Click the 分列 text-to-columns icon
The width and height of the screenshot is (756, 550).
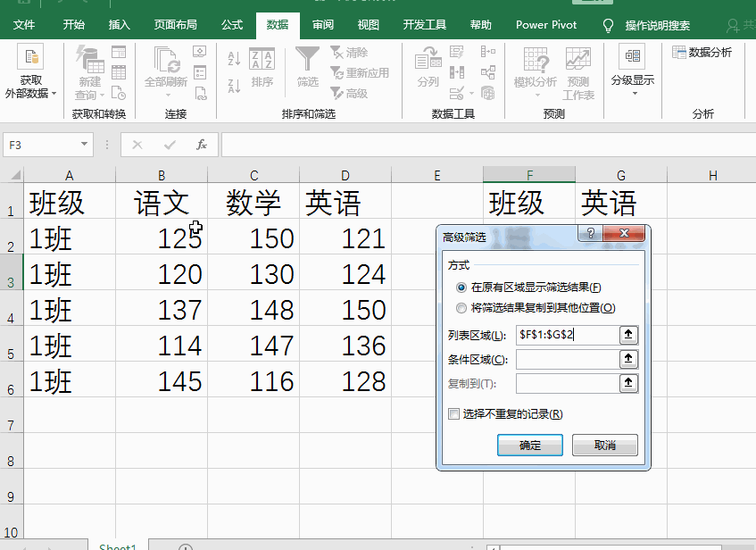point(428,59)
